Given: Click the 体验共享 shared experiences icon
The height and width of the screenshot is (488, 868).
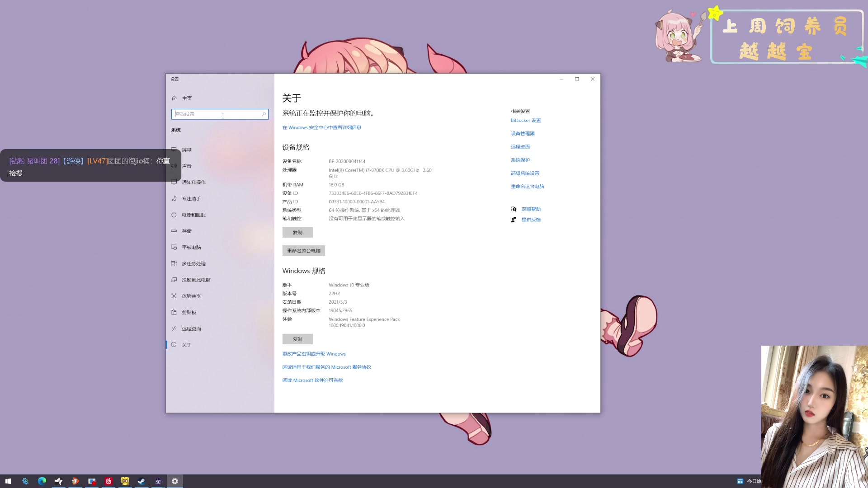Looking at the screenshot, I should [x=174, y=296].
